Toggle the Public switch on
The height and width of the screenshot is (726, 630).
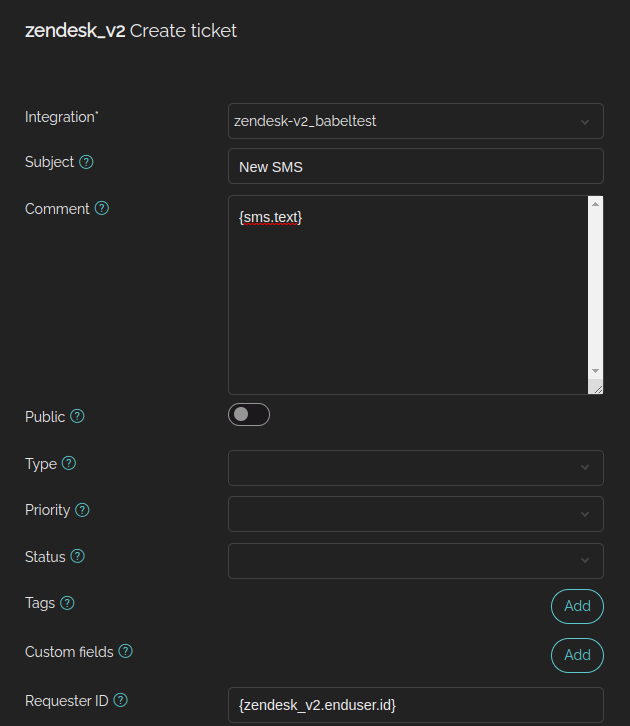(249, 414)
